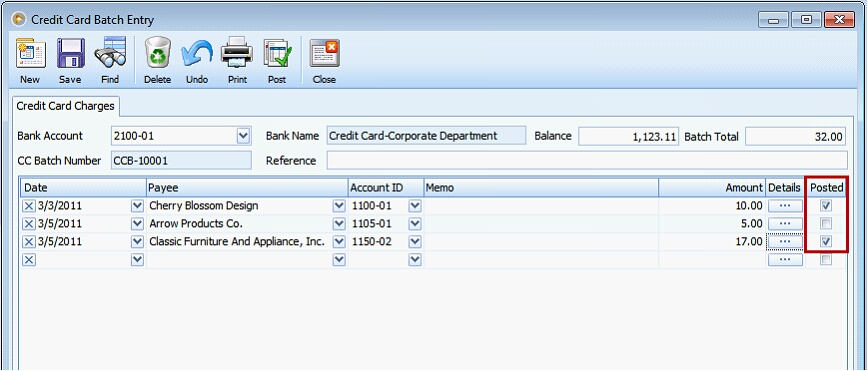
Task: Open Details button for Classic Furniture row
Action: coord(784,242)
